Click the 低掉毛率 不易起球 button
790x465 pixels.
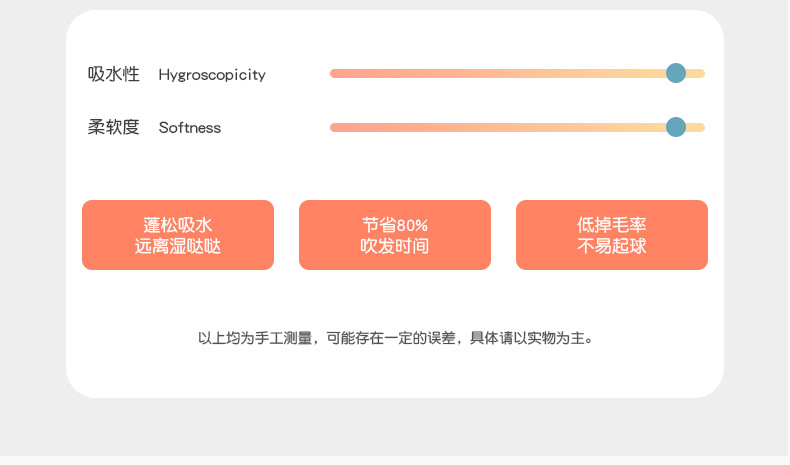612,235
